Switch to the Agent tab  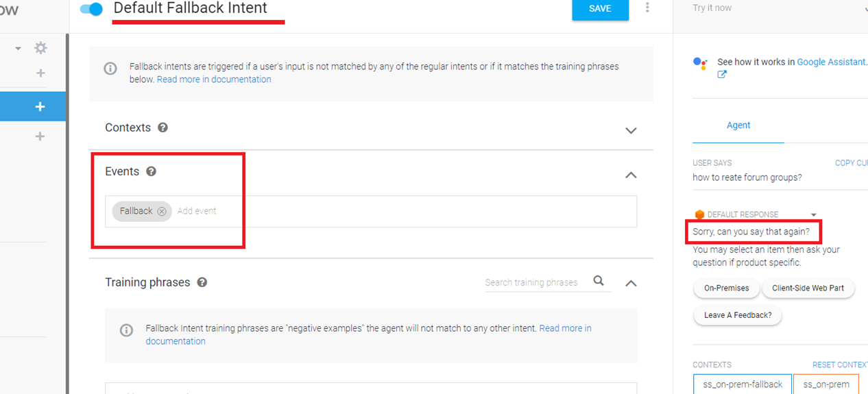point(738,125)
